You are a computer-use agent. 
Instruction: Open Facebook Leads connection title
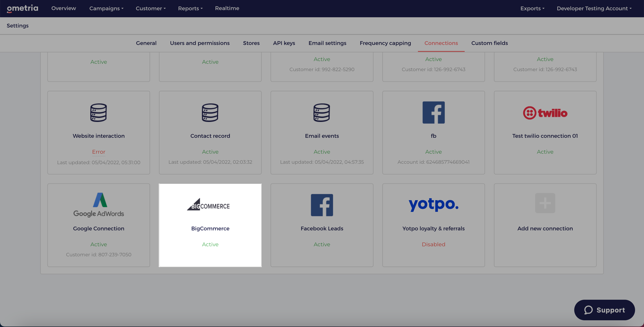(x=322, y=229)
